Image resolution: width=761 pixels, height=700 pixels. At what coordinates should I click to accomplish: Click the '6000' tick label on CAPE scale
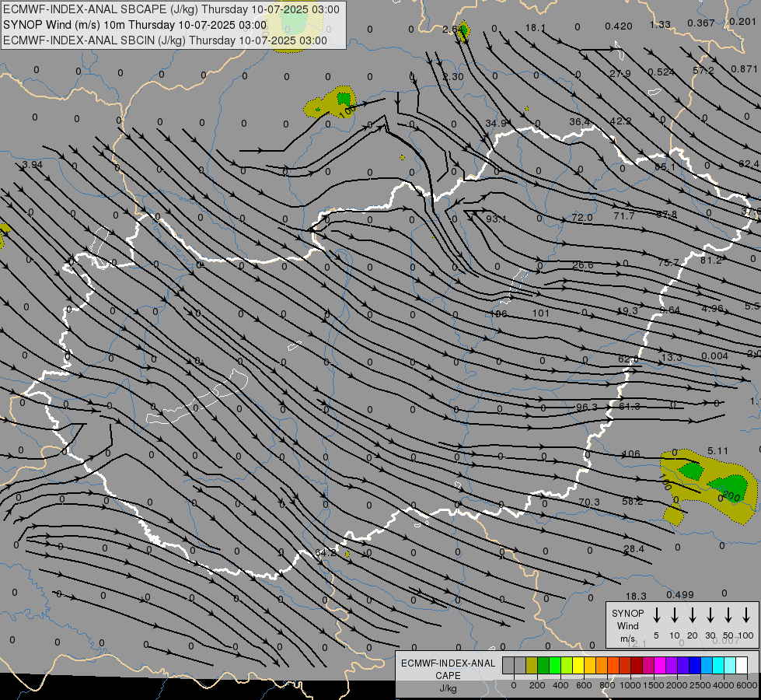(x=747, y=685)
